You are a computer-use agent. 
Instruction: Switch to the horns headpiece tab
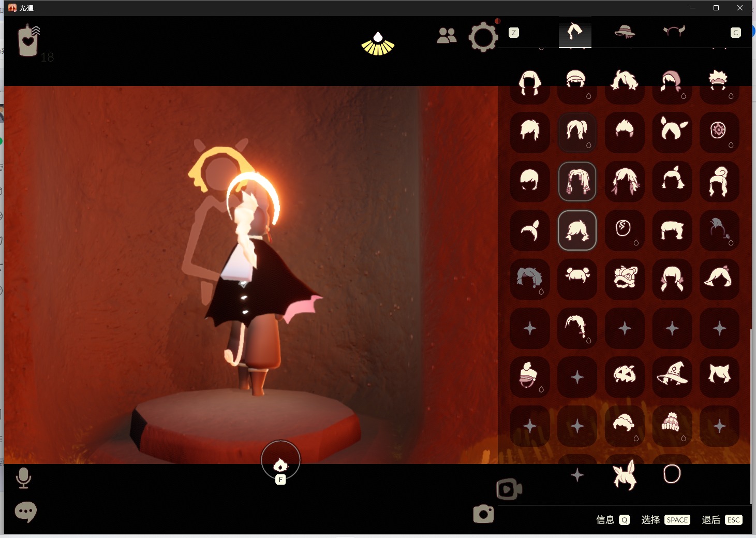tap(674, 31)
